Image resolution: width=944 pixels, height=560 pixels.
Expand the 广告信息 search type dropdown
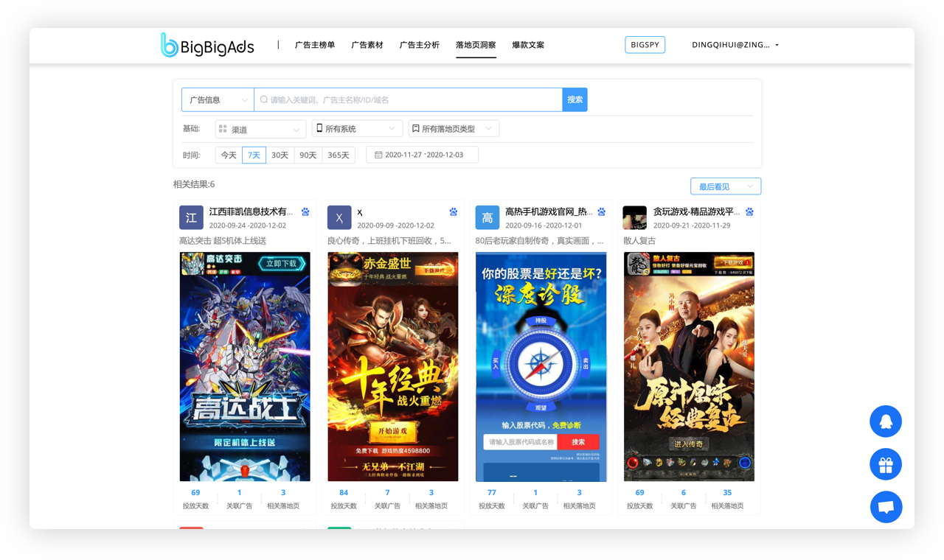pyautogui.click(x=218, y=99)
